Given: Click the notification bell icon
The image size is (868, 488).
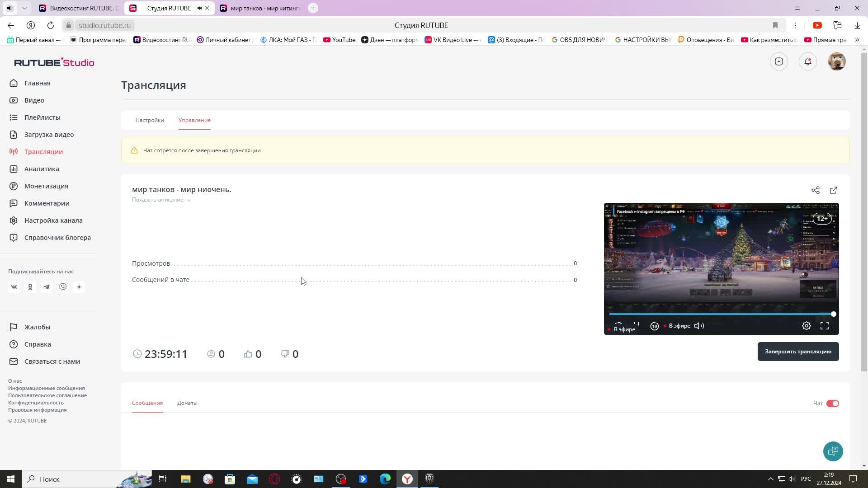Looking at the screenshot, I should pos(810,62).
